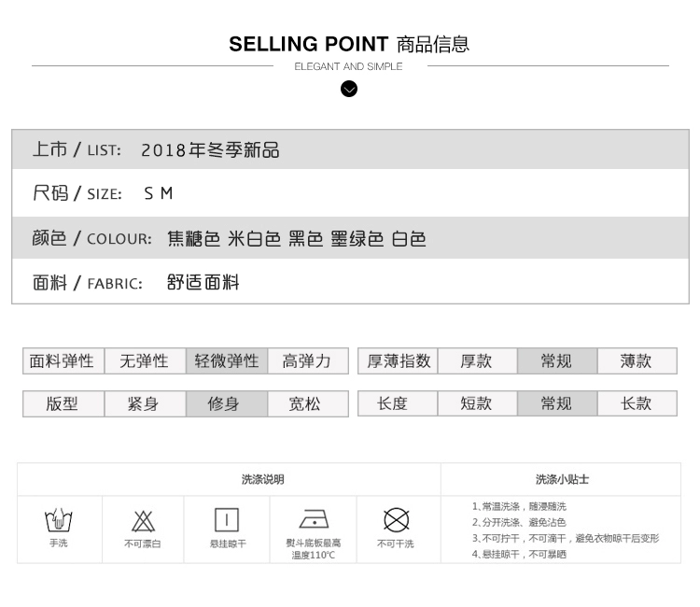Click the black circular down-arrow icon

[x=349, y=89]
